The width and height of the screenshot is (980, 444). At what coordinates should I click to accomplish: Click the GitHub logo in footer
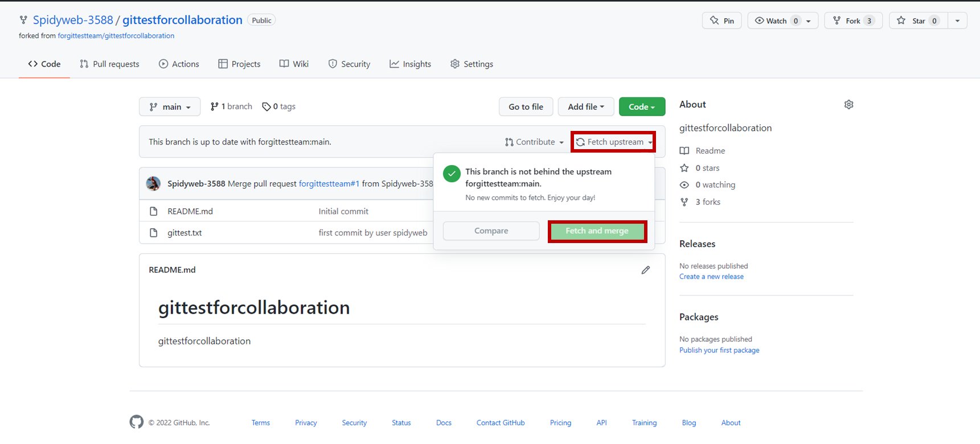click(x=137, y=422)
